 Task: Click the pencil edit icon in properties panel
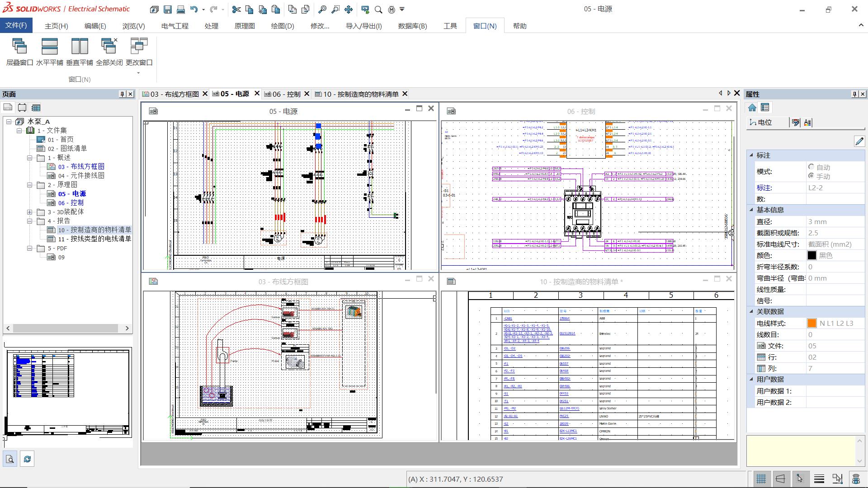(859, 141)
